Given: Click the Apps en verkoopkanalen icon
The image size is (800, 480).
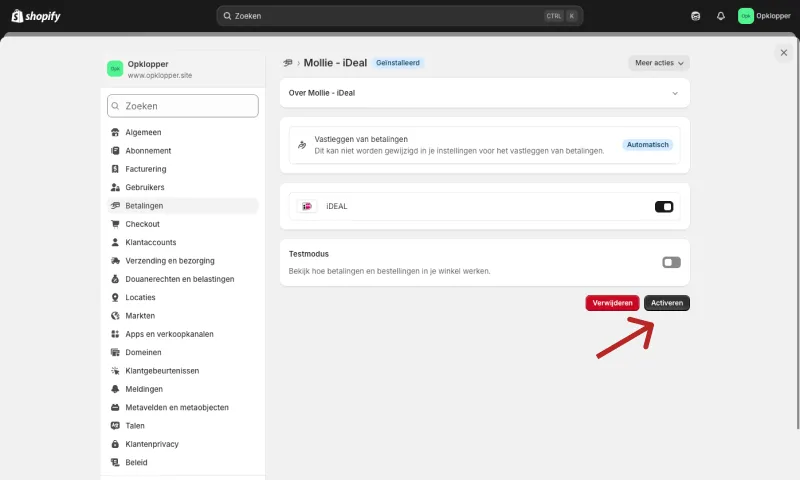Looking at the screenshot, I should pos(115,334).
